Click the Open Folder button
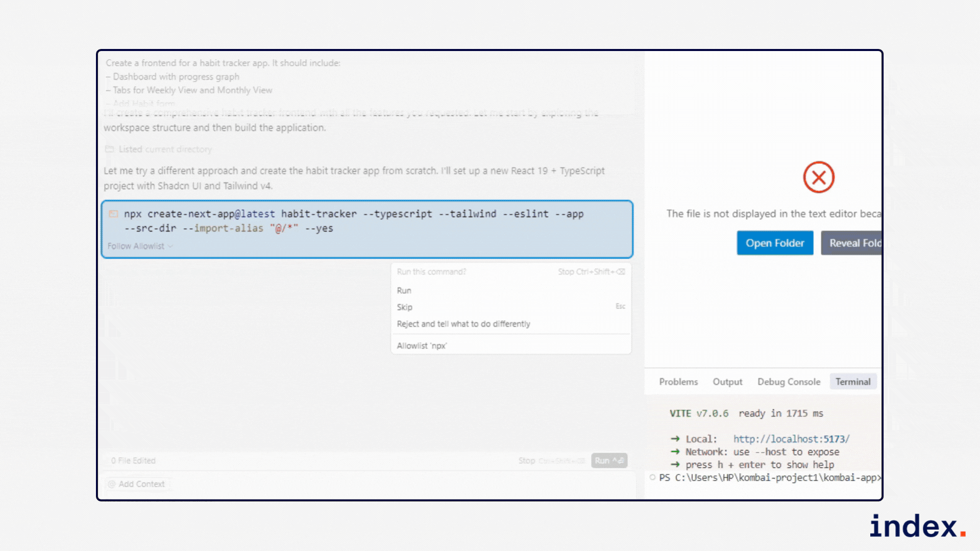 tap(775, 243)
